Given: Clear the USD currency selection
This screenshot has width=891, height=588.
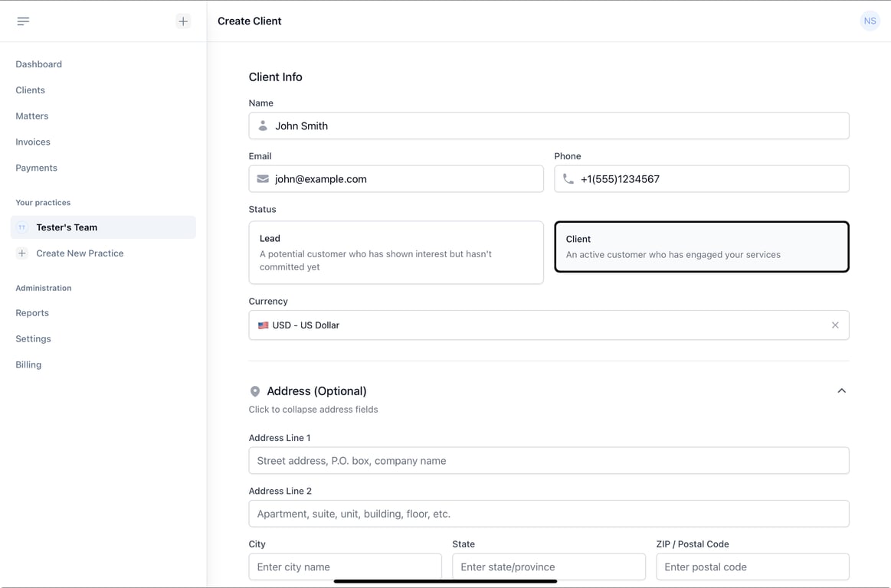Looking at the screenshot, I should (x=835, y=325).
